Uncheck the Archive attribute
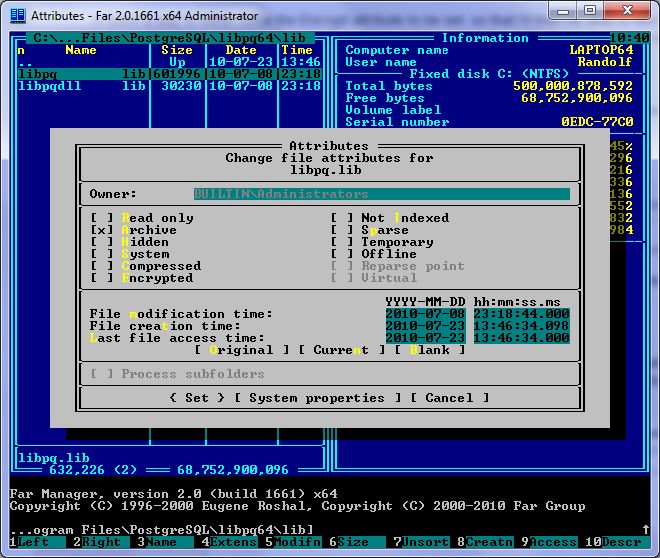 point(102,230)
